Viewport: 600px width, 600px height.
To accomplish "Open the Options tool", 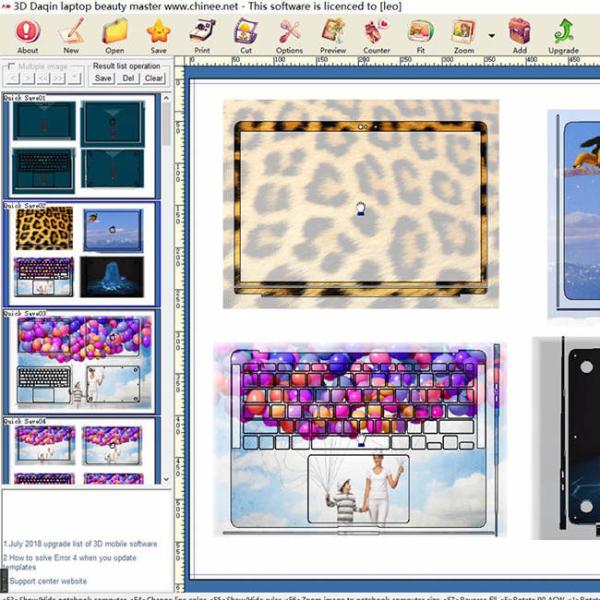I will click(289, 35).
